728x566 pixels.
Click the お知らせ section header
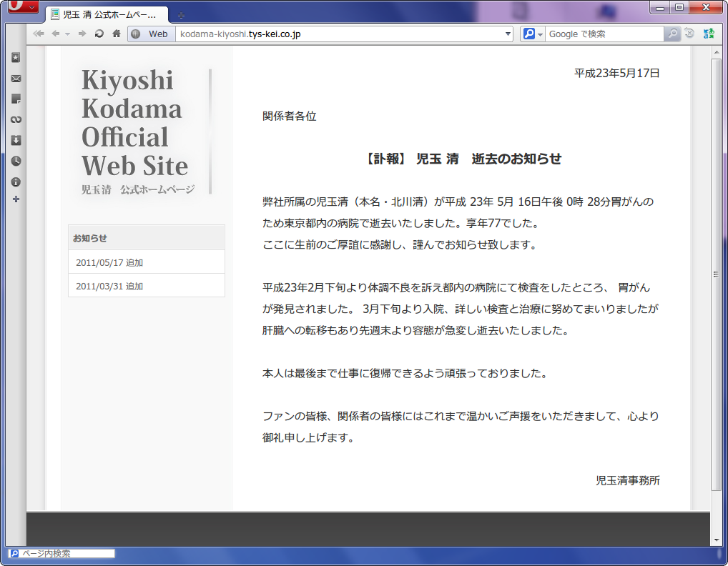pyautogui.click(x=147, y=238)
